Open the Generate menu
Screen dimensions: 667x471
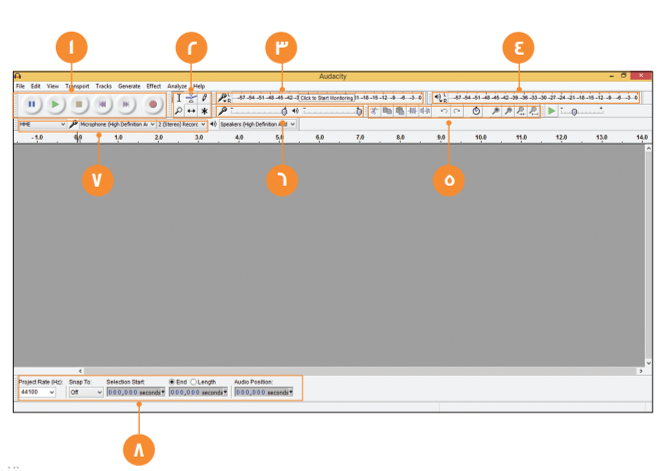tap(129, 86)
